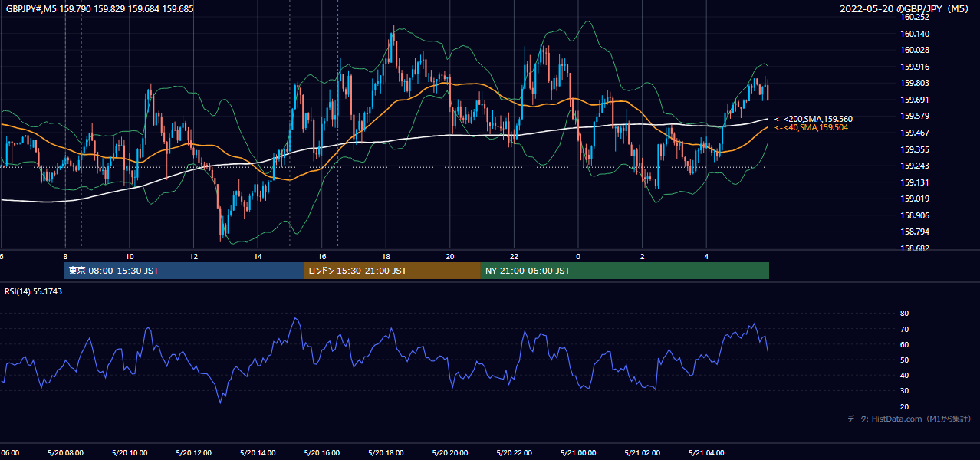
Task: Click RSI scale level 30
Action: coord(905,391)
